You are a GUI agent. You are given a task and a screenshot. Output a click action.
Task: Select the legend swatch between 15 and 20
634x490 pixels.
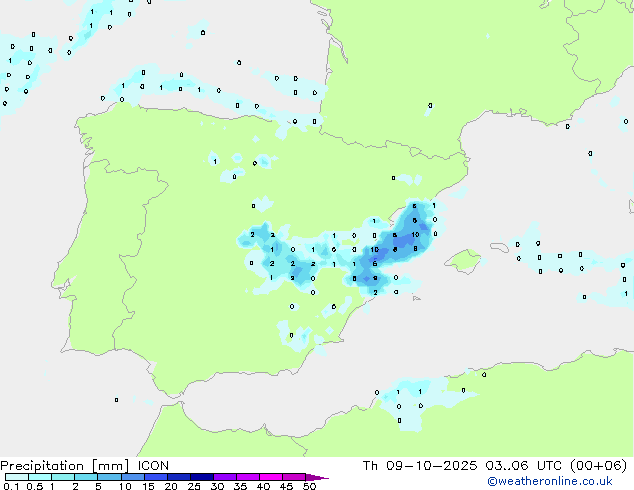point(157,478)
